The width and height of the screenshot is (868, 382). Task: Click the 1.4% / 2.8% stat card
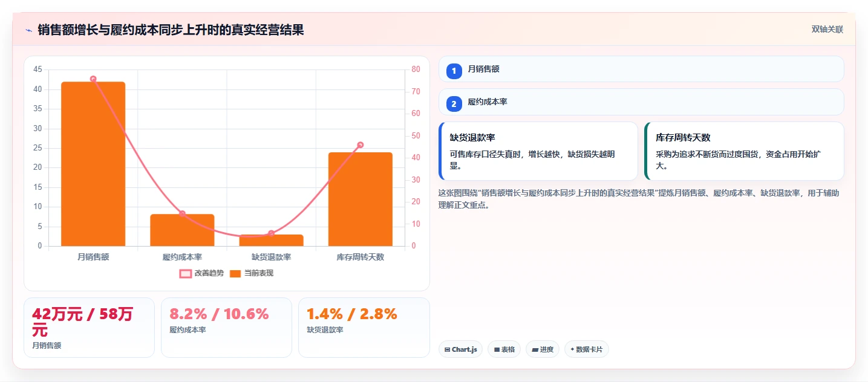tap(364, 328)
